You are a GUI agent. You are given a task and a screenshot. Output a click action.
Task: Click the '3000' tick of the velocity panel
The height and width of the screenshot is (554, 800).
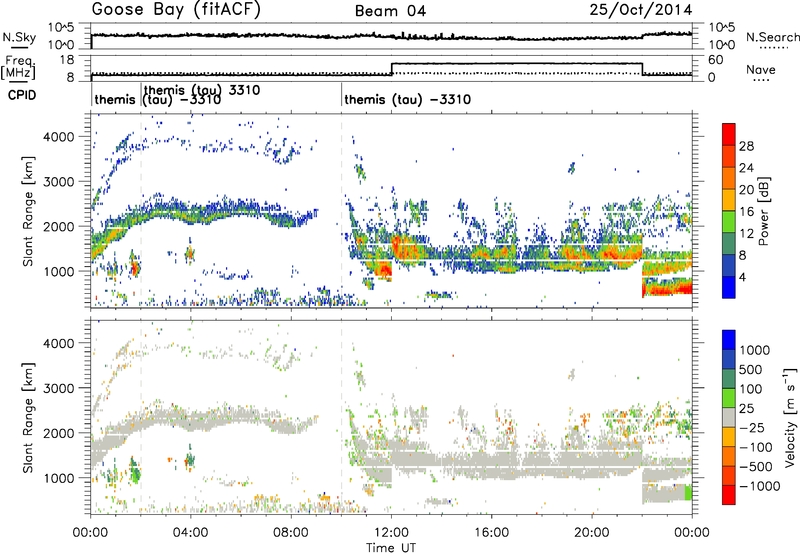click(61, 388)
